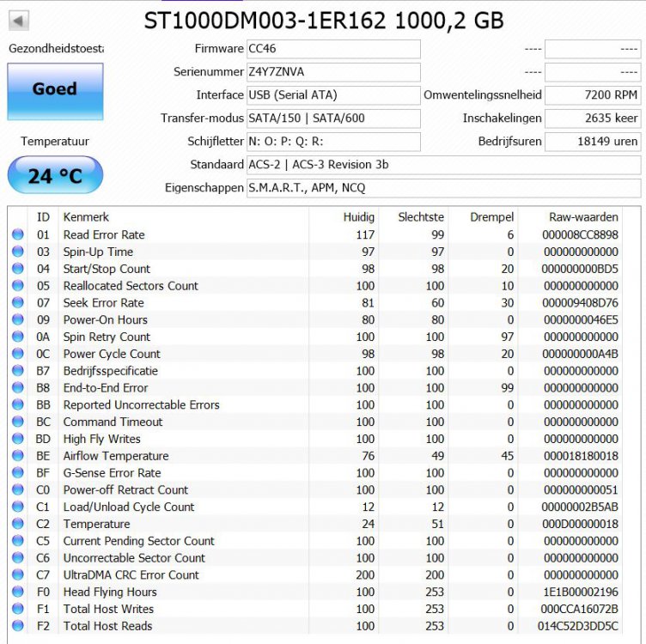Image resolution: width=646 pixels, height=644 pixels.
Task: Click the Raw-waarden column header
Action: click(583, 217)
